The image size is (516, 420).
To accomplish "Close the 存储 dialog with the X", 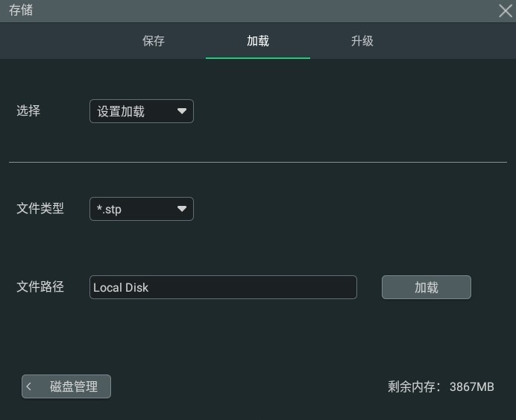I will coord(505,10).
